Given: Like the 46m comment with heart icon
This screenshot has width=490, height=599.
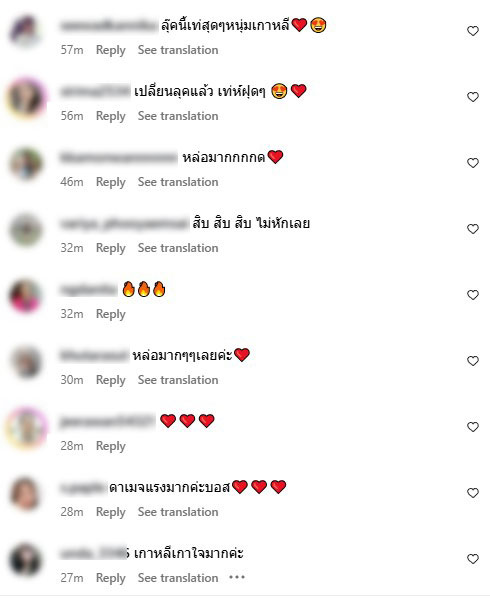Looking at the screenshot, I should point(473,163).
